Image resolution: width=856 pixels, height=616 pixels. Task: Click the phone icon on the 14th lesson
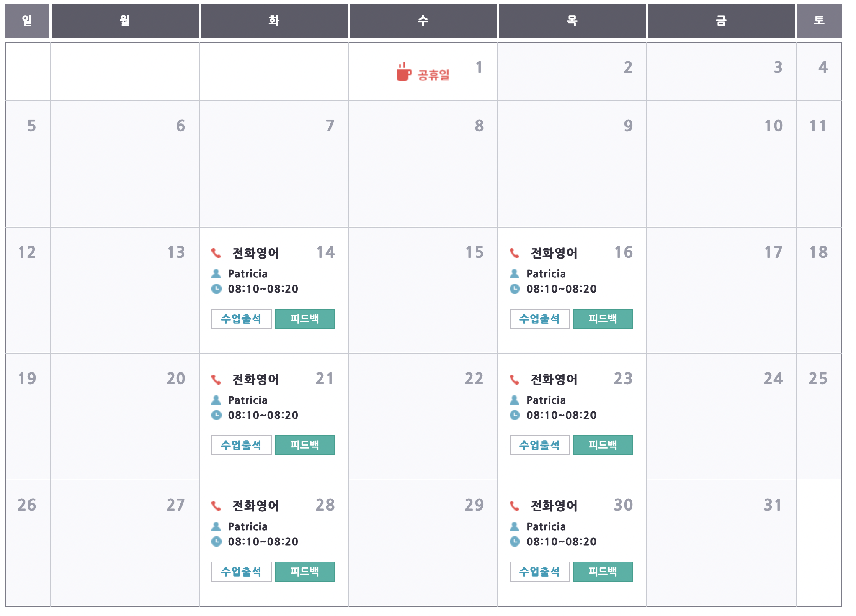coord(216,253)
